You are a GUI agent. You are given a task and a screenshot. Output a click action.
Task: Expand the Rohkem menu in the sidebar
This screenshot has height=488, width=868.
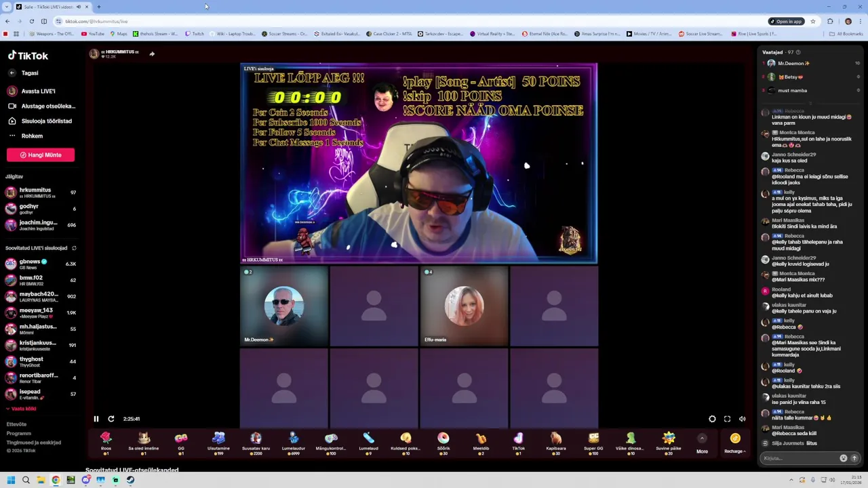click(x=26, y=136)
